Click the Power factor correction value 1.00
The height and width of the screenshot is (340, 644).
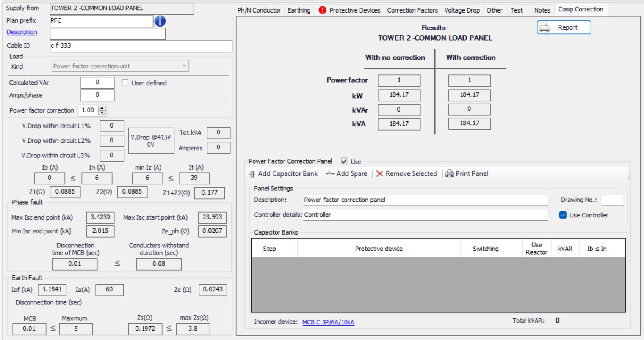coord(88,110)
